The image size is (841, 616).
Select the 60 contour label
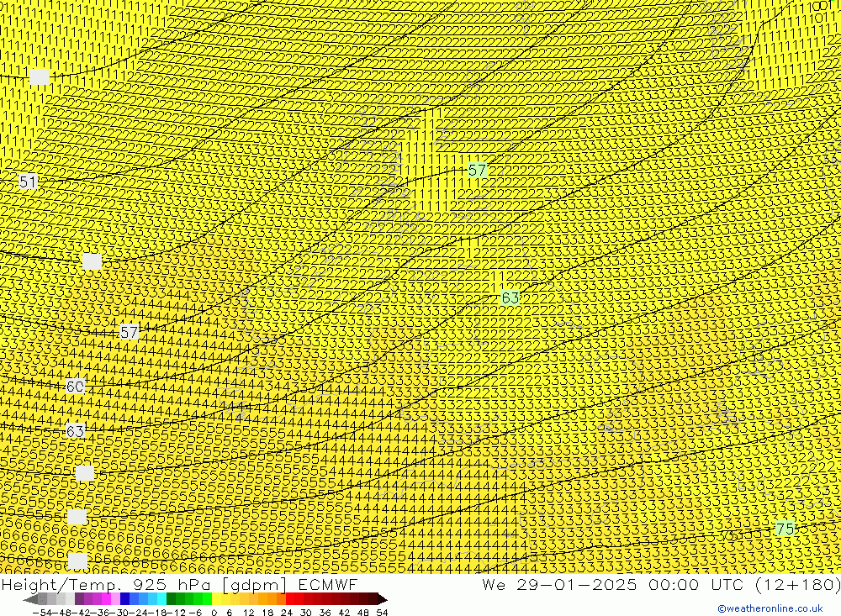click(x=75, y=387)
